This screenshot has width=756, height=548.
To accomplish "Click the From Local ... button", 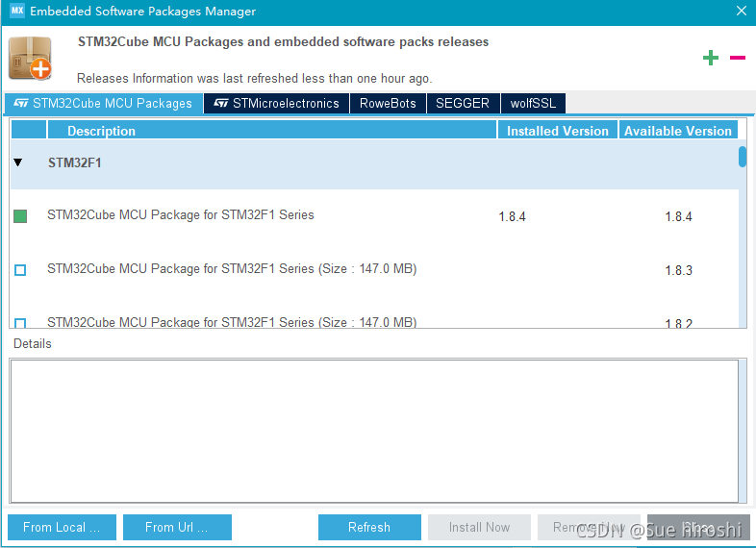I will pyautogui.click(x=62, y=527).
